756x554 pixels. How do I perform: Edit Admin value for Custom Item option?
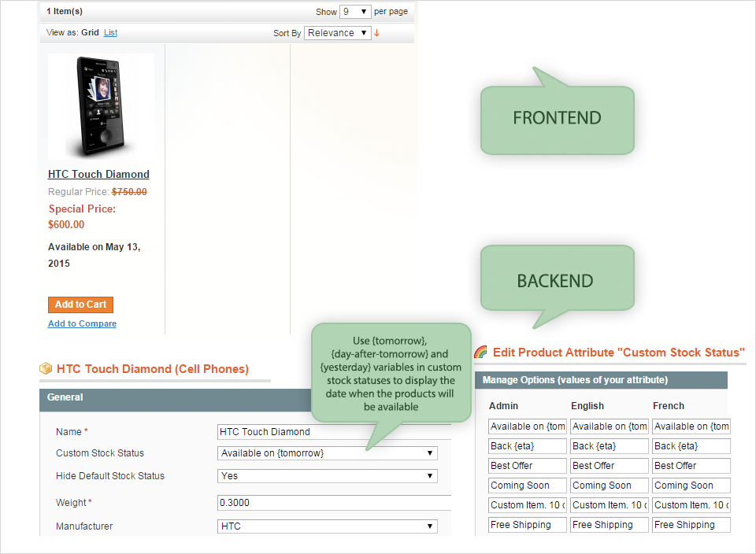(x=528, y=505)
